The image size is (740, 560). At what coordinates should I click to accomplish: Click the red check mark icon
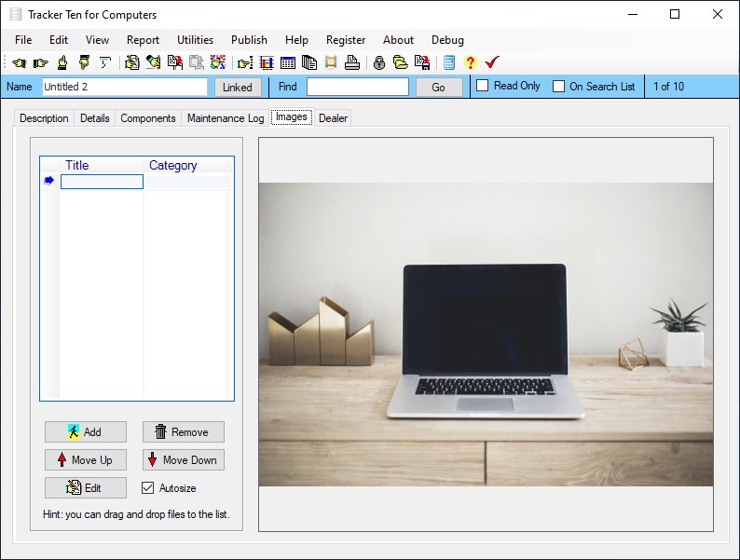coord(492,62)
